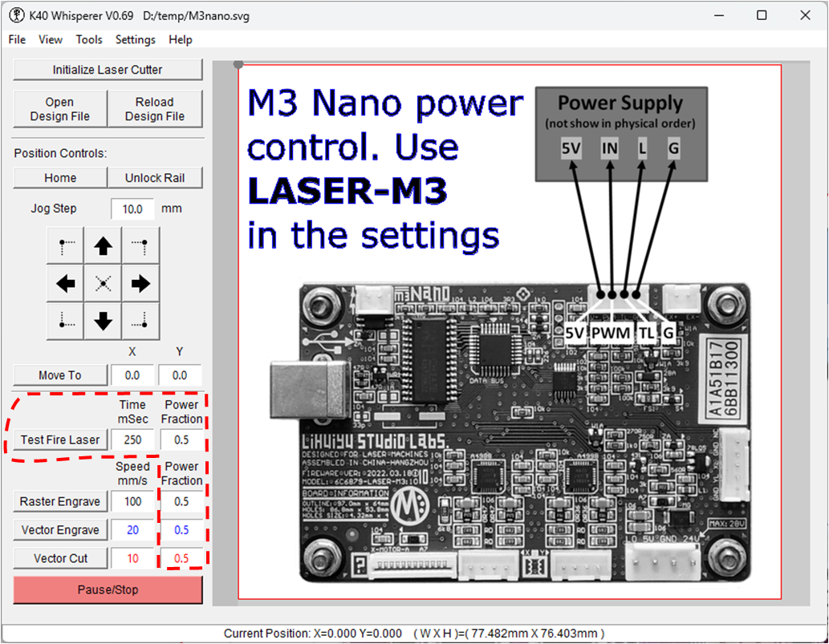Image resolution: width=829 pixels, height=644 pixels.
Task: Click Initialize Laser Cutter button
Action: pos(108,70)
